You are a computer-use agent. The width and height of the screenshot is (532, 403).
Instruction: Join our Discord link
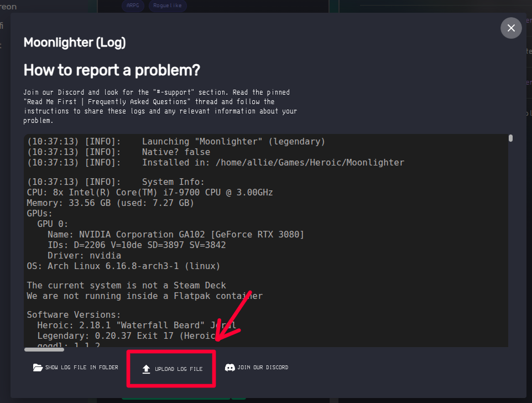point(257,368)
